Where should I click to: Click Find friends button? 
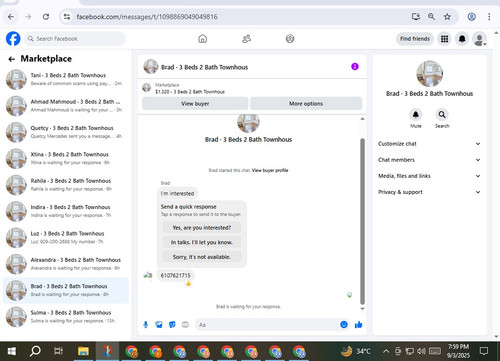tap(415, 39)
